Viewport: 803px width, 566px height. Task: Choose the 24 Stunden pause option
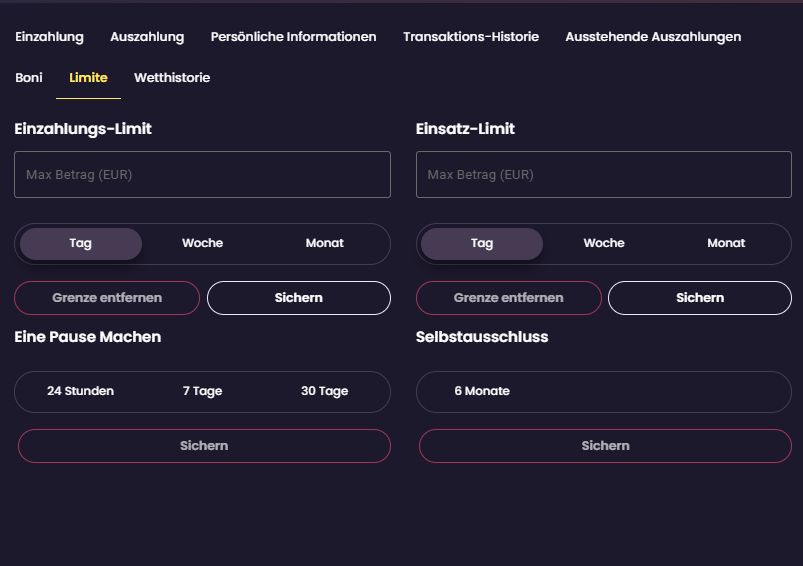pos(80,391)
